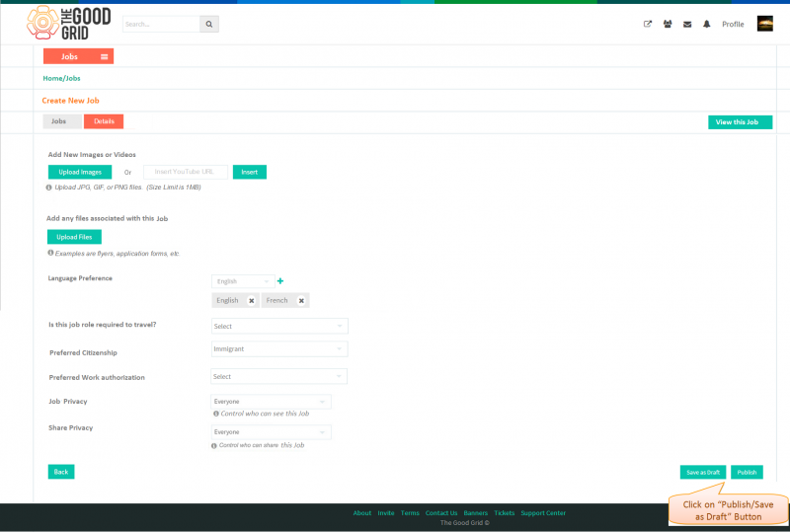The height and width of the screenshot is (532, 790).
Task: Click the search magnifier icon
Action: 209,24
